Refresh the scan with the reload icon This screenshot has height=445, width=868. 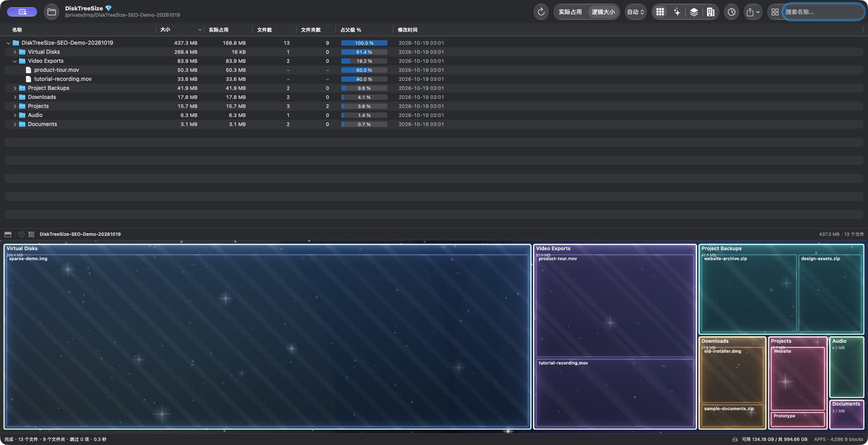541,12
